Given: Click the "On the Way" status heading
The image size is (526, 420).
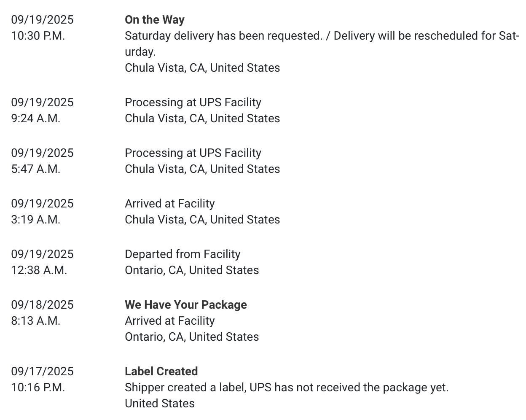Looking at the screenshot, I should tap(154, 20).
